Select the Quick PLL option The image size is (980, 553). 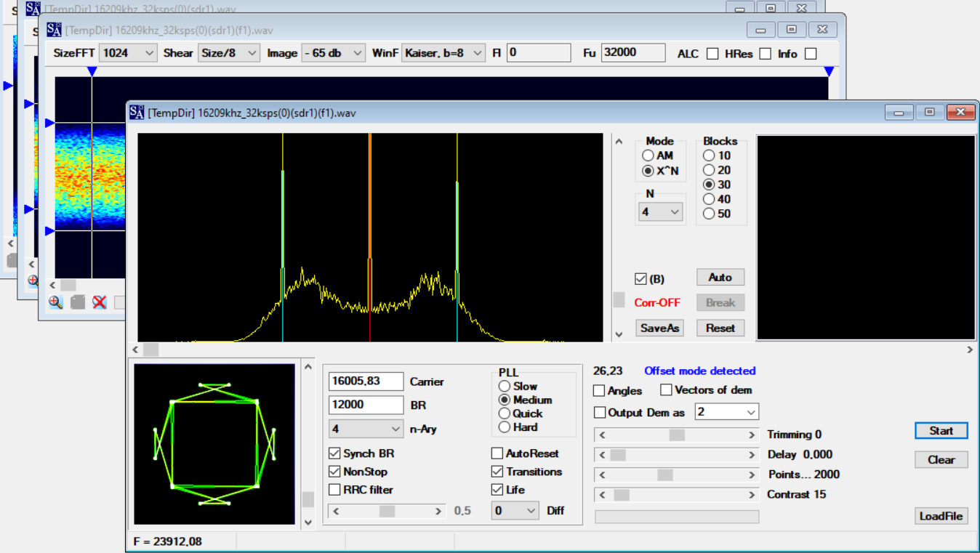point(505,413)
